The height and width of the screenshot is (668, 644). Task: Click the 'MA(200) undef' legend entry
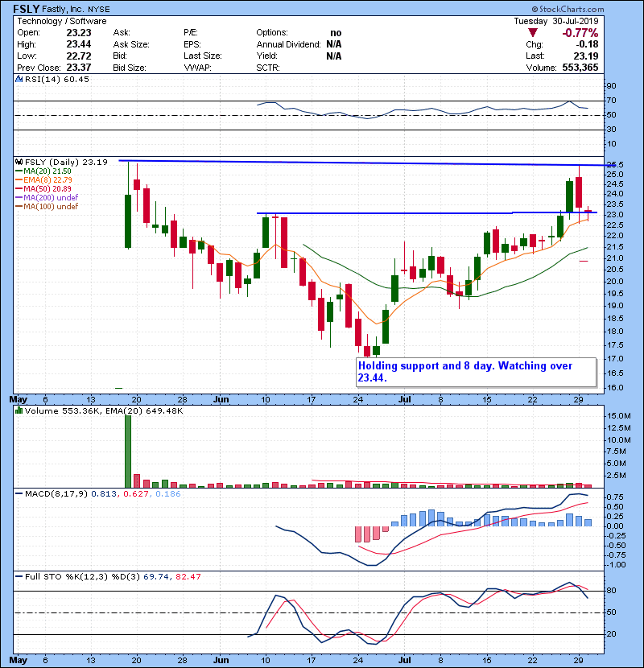point(51,198)
